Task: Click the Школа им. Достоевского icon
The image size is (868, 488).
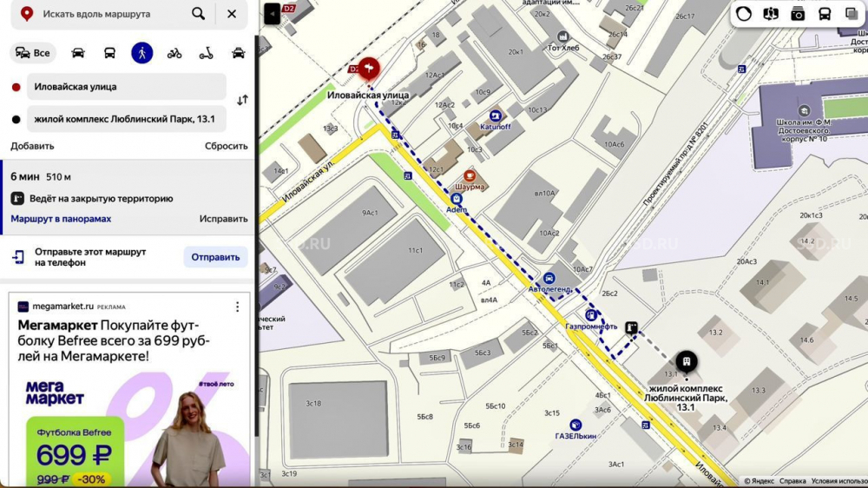Action: click(x=804, y=110)
